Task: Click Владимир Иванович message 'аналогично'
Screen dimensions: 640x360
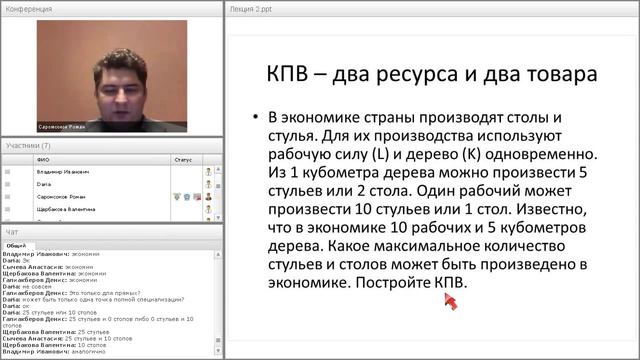Action: (54, 351)
